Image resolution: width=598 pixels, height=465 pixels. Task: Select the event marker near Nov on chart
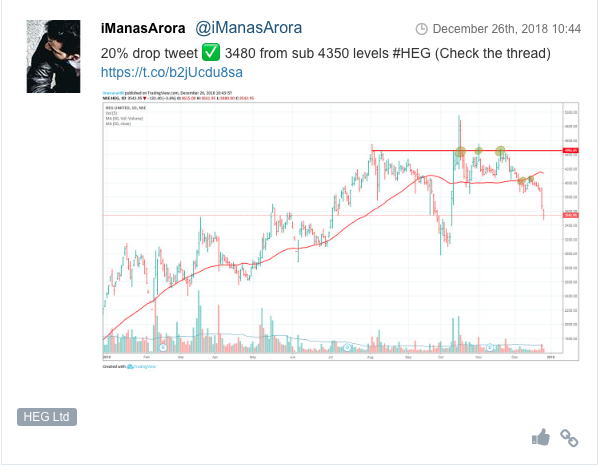tap(490, 348)
